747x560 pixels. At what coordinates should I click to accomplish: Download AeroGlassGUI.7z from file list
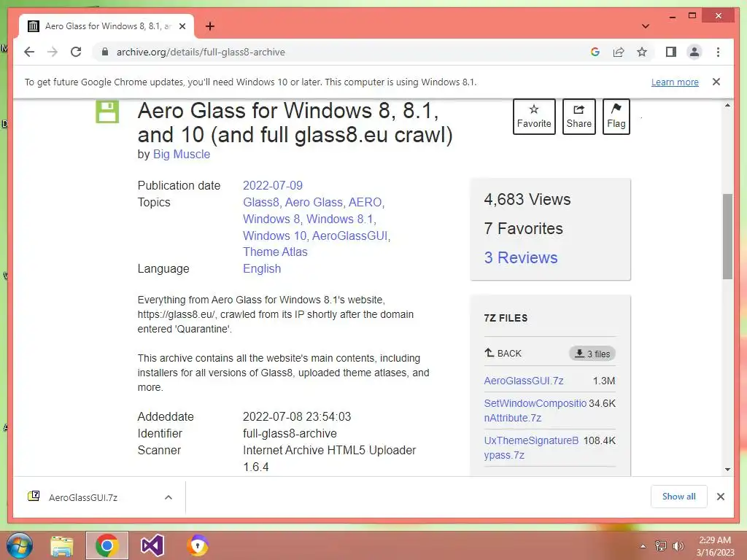tap(524, 381)
